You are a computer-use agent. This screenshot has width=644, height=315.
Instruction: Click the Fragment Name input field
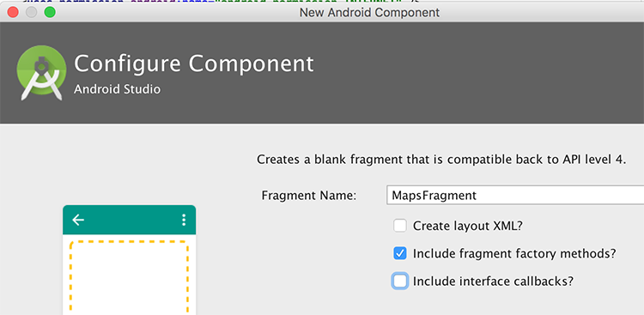[515, 195]
